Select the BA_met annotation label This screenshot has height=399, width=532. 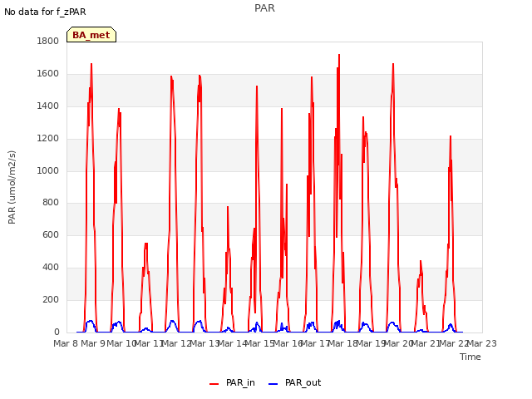(x=91, y=35)
